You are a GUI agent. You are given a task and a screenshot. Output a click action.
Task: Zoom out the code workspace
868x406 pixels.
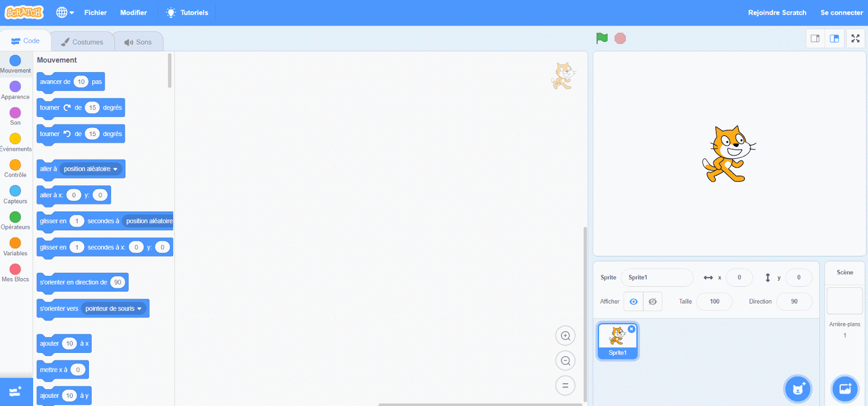pos(565,361)
